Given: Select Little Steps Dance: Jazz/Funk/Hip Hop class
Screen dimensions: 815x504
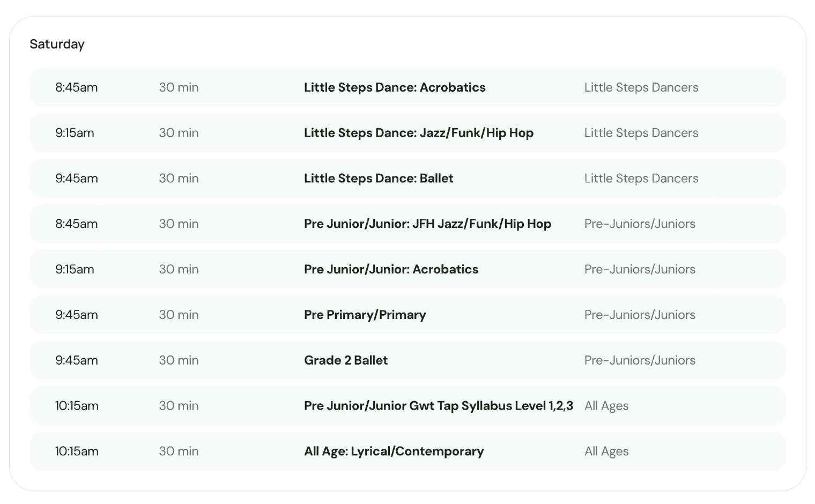Looking at the screenshot, I should 418,133.
